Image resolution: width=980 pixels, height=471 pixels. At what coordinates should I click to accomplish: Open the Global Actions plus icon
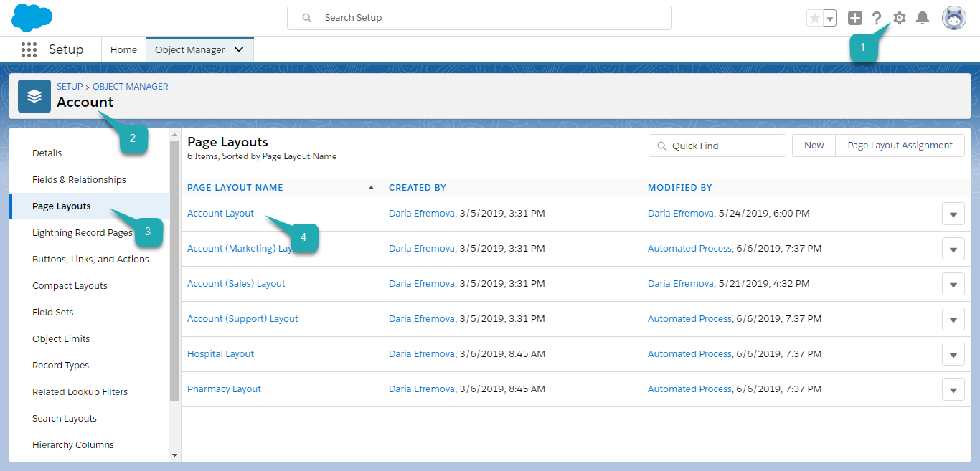point(854,18)
